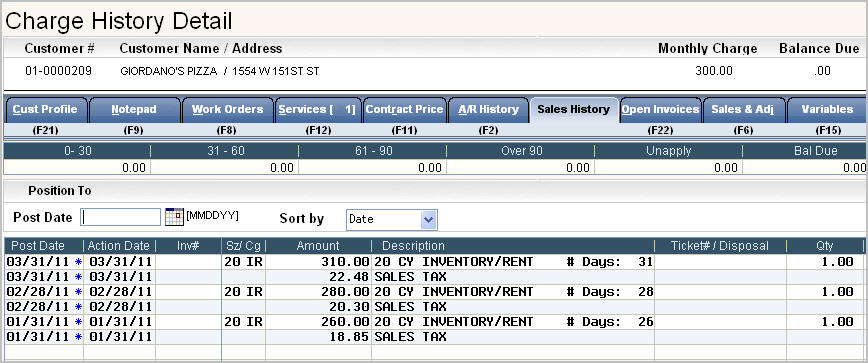Click blue asterisk on 310.00 inventory row

79,262
